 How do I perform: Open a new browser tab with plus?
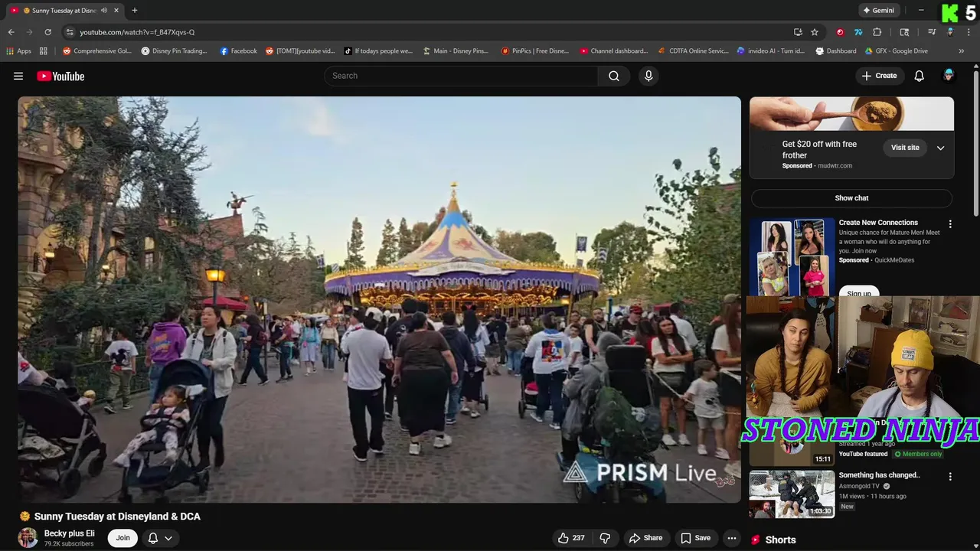[x=135, y=11]
